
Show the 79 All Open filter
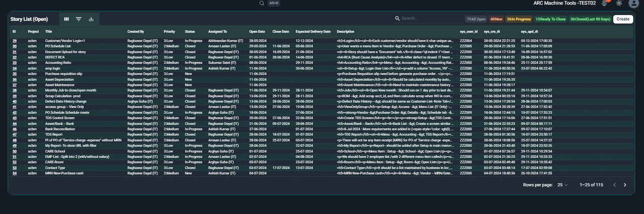pos(476,19)
